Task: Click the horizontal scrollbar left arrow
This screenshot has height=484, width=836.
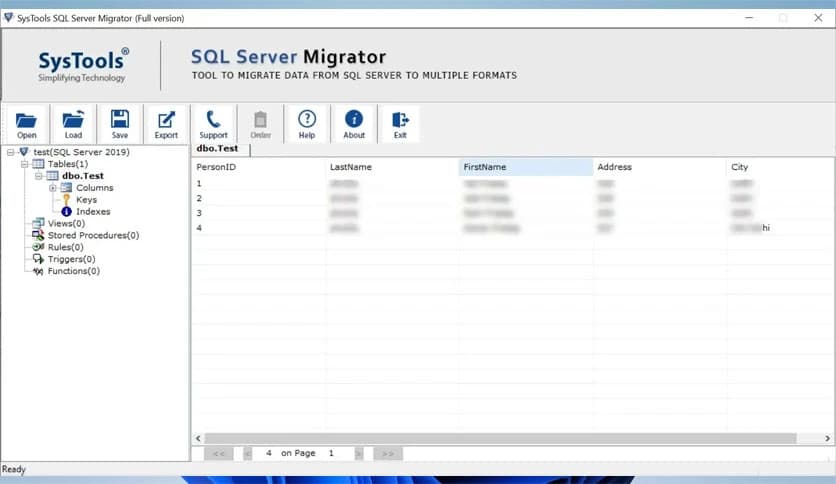Action: click(198, 438)
